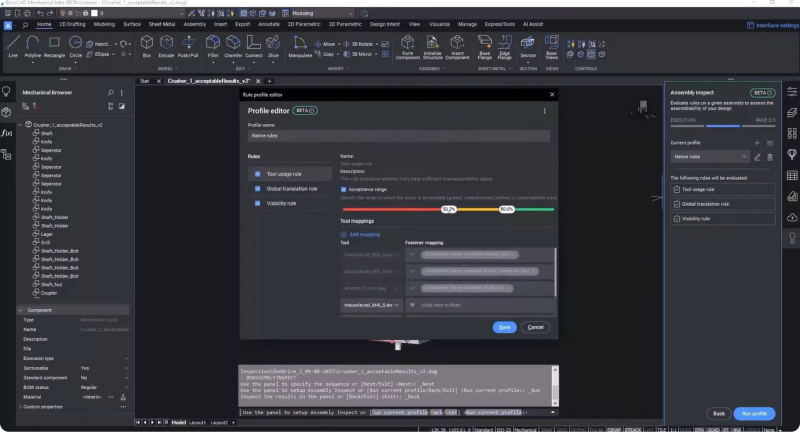Add a new profile with plus icon
The image size is (800, 432).
tap(757, 143)
